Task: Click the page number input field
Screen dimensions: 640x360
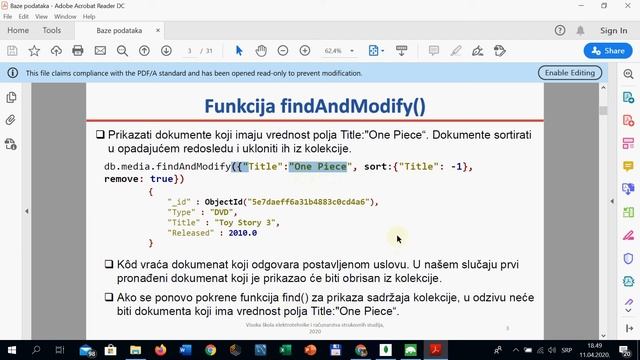Action: point(189,51)
